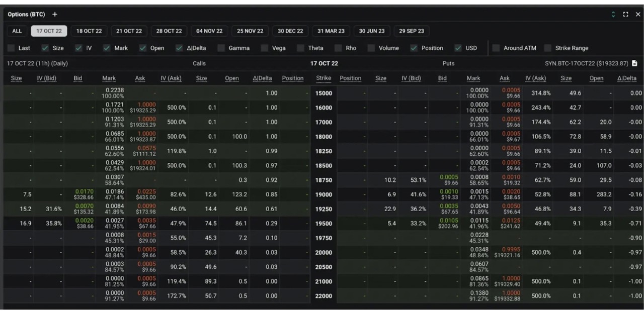
Task: Enable the Vega column checkbox
Action: (264, 48)
